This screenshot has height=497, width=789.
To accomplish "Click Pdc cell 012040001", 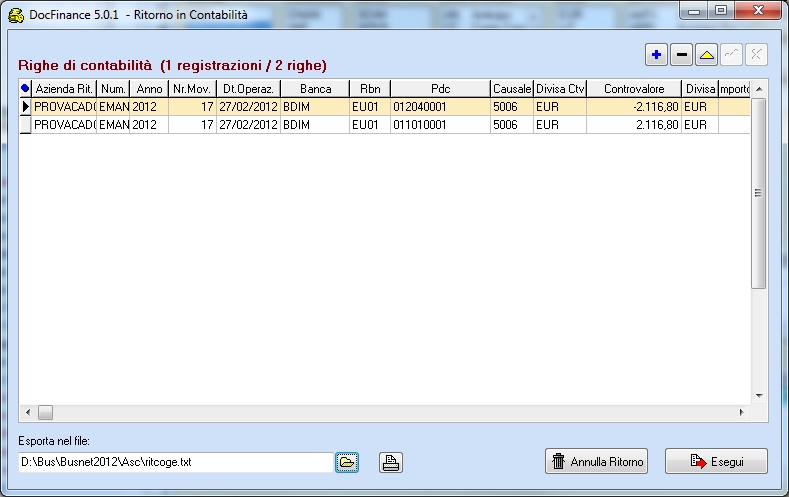I will coord(440,107).
